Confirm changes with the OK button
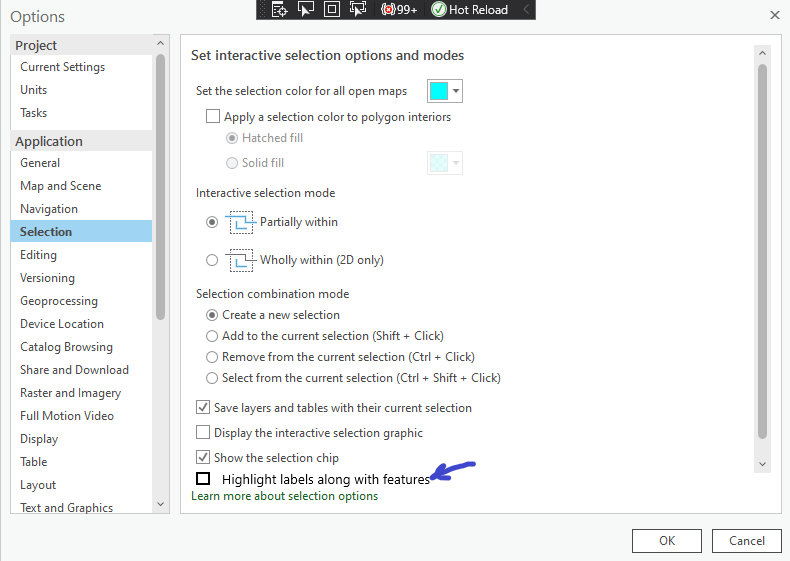The image size is (790, 561). pos(667,541)
